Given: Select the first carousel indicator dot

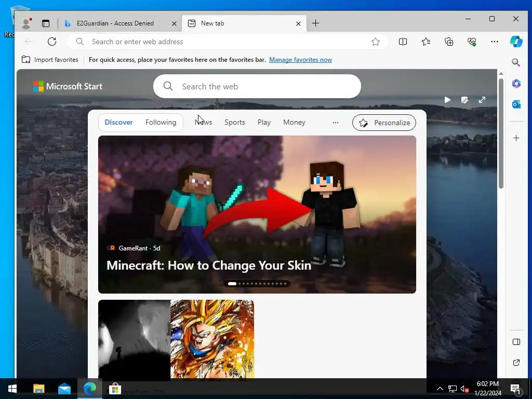Looking at the screenshot, I should [232, 284].
